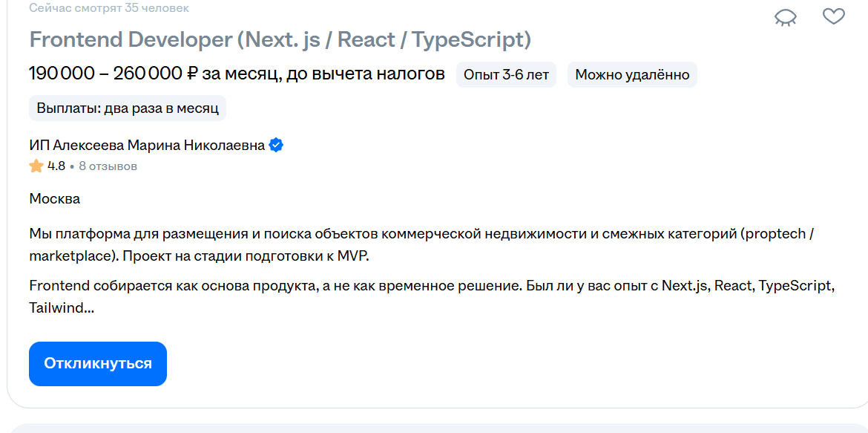The image size is (868, 433).
Task: Open the employer profile 'ИП Алексеева Марина Николаевна'
Action: click(x=145, y=146)
